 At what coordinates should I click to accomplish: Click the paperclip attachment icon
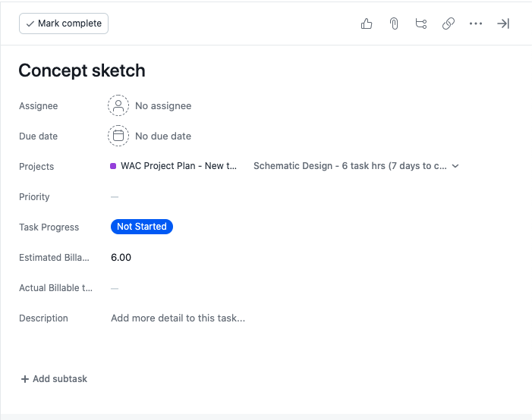pos(394,24)
